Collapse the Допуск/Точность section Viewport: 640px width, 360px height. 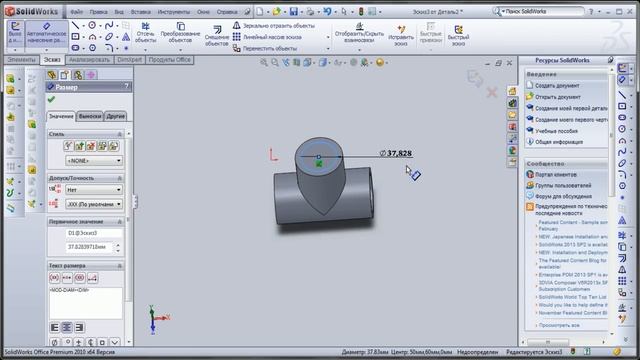(120, 178)
